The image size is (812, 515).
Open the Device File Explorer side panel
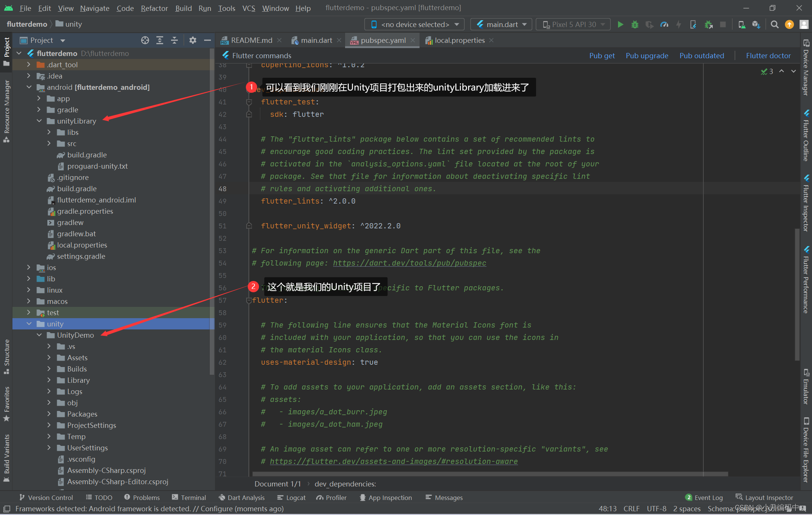click(806, 450)
